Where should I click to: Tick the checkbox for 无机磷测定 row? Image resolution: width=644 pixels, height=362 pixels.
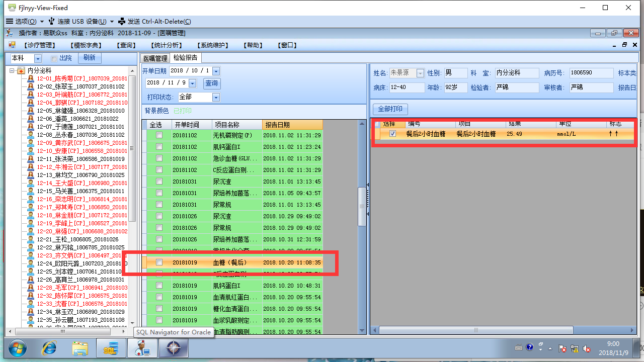tap(159, 135)
